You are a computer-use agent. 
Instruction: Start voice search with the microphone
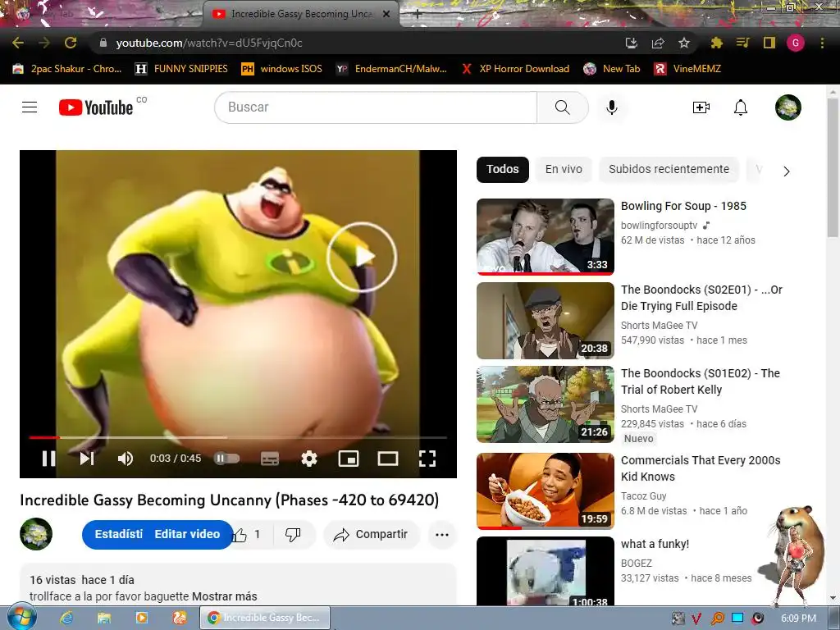coord(611,107)
